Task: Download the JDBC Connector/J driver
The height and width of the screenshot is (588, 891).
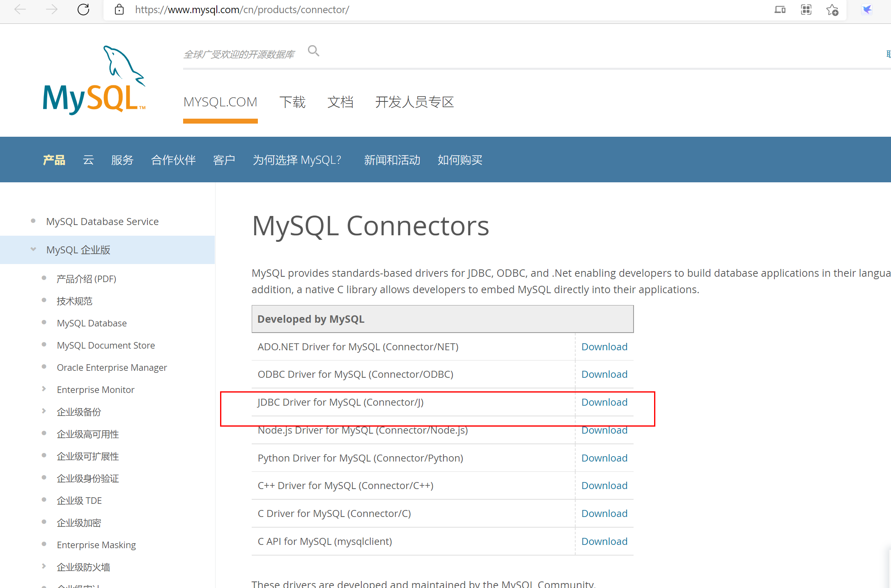Action: [604, 402]
